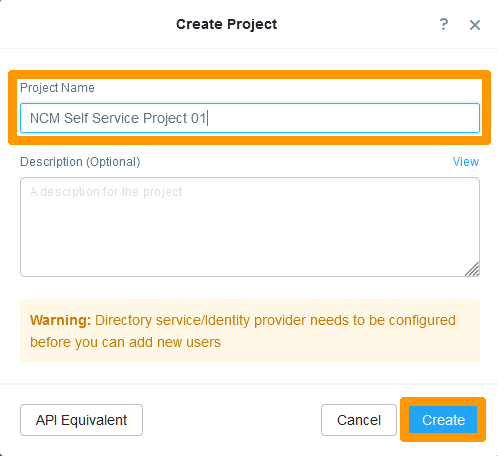Place cursor in NCM Self Service Project 01 text

pyautogui.click(x=118, y=118)
